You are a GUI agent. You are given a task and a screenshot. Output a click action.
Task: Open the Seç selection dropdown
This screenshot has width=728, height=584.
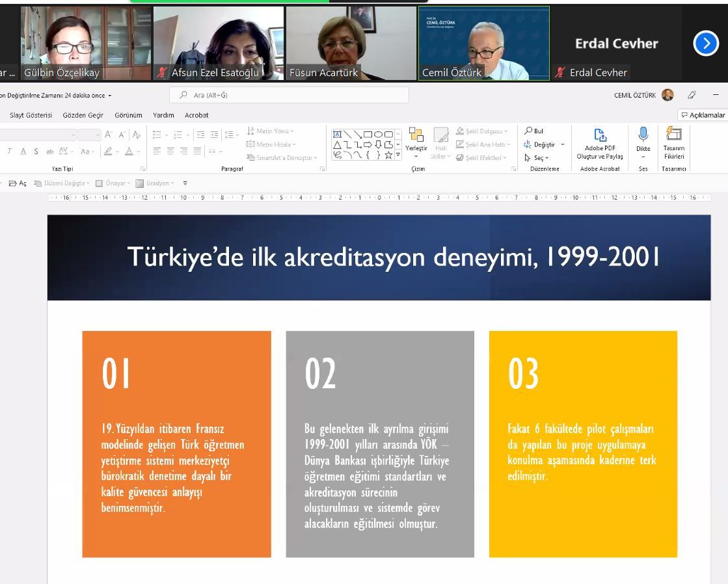pyautogui.click(x=537, y=157)
